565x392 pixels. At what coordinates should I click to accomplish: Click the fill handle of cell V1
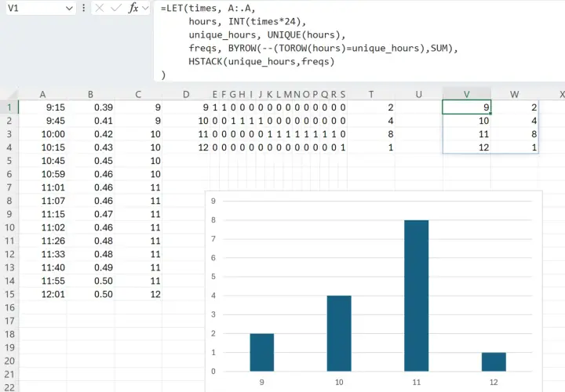490,114
